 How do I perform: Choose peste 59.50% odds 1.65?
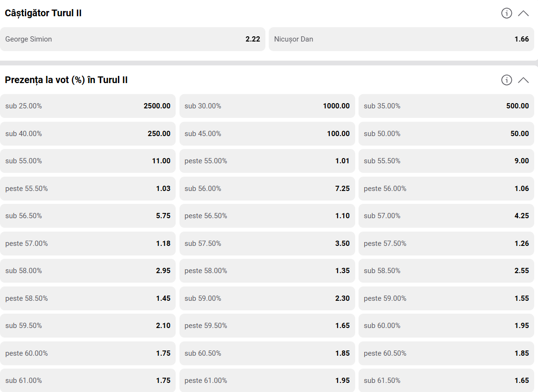click(267, 326)
